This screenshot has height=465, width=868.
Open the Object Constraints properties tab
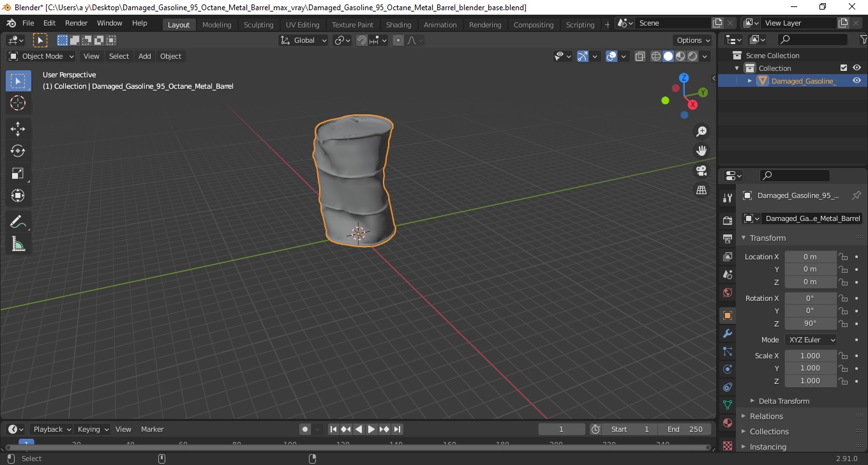coord(728,387)
